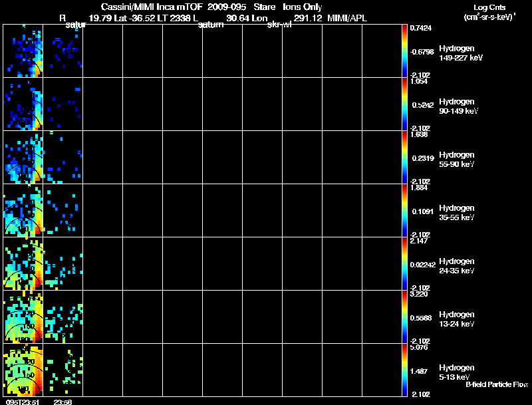Select the scale value 1.884
This screenshot has height=405, width=532.
click(419, 188)
